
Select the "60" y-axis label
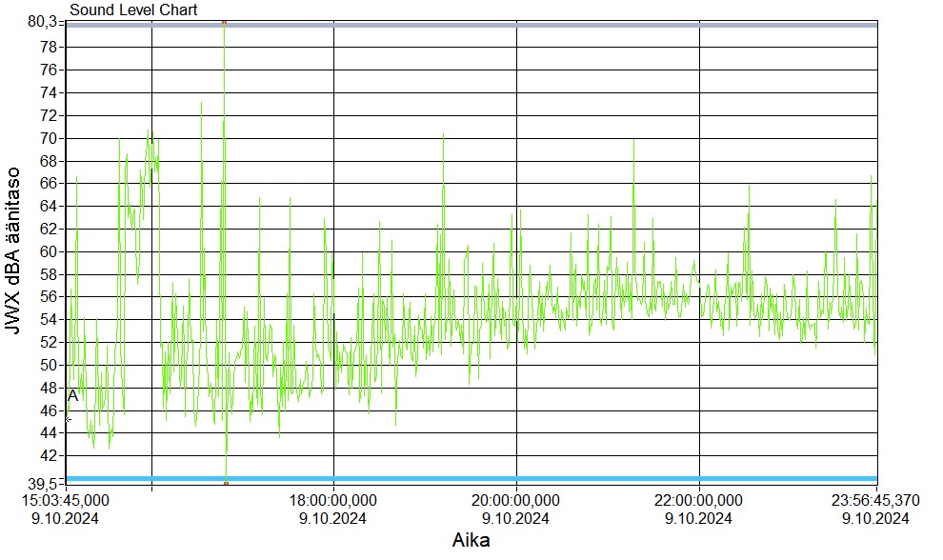[49, 252]
